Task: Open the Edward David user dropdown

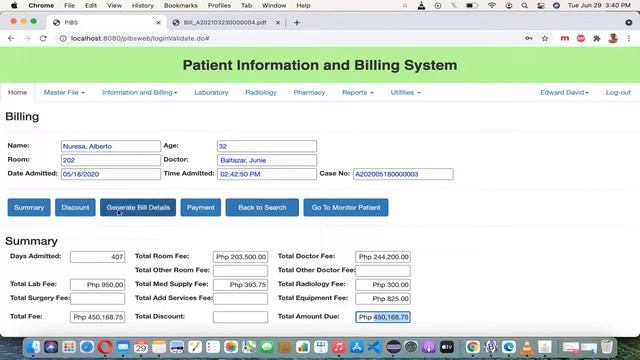Action: (x=564, y=92)
